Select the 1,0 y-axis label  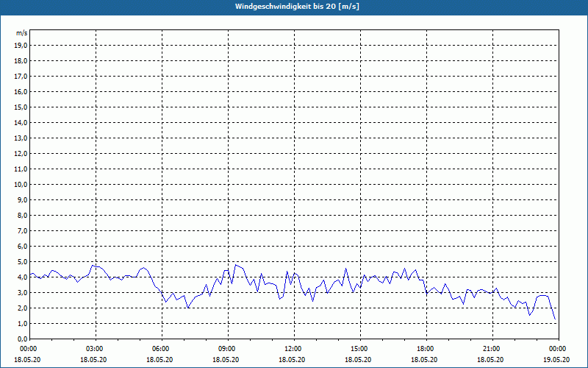[x=22, y=324]
